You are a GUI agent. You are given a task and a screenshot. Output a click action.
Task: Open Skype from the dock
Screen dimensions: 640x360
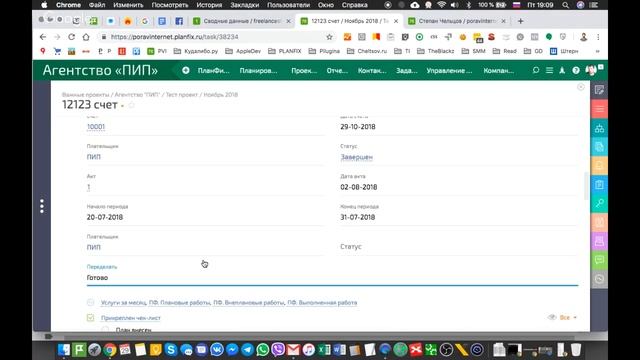click(171, 350)
